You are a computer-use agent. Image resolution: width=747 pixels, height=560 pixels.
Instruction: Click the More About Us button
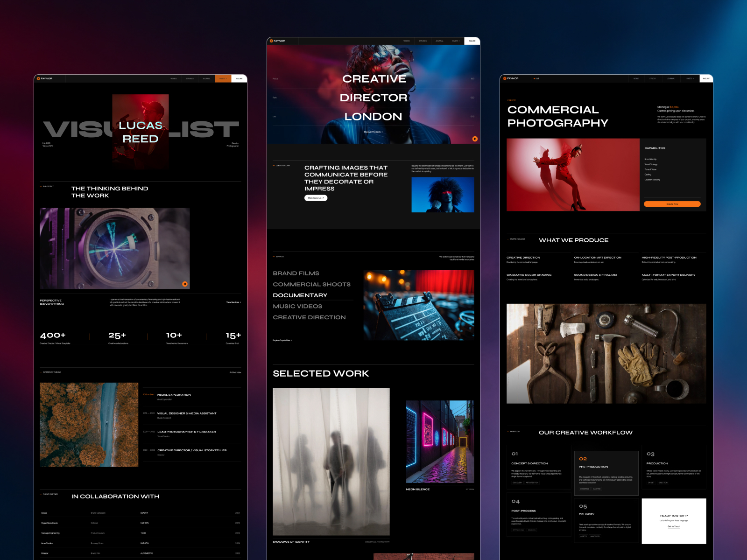click(x=316, y=198)
